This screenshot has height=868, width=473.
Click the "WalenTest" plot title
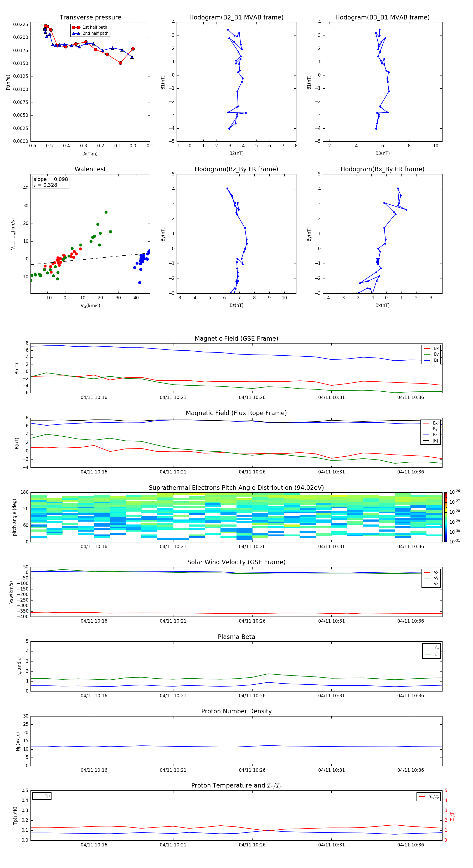click(90, 169)
